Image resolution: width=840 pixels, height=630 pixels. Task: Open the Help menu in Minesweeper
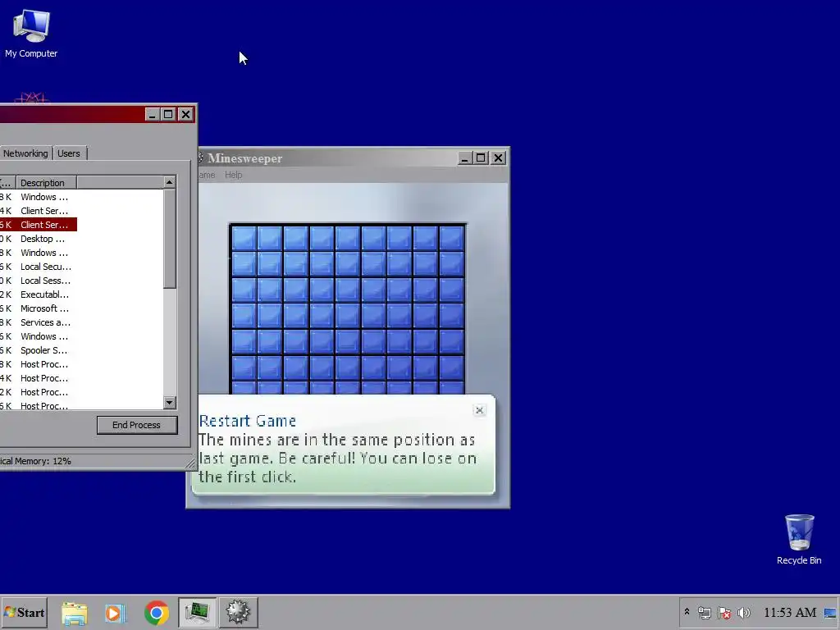point(233,175)
